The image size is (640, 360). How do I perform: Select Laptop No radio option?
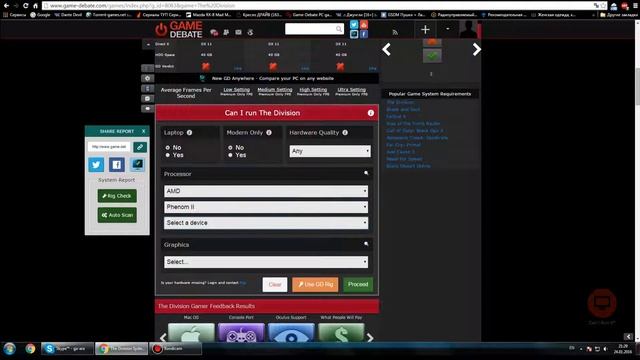tap(168, 147)
